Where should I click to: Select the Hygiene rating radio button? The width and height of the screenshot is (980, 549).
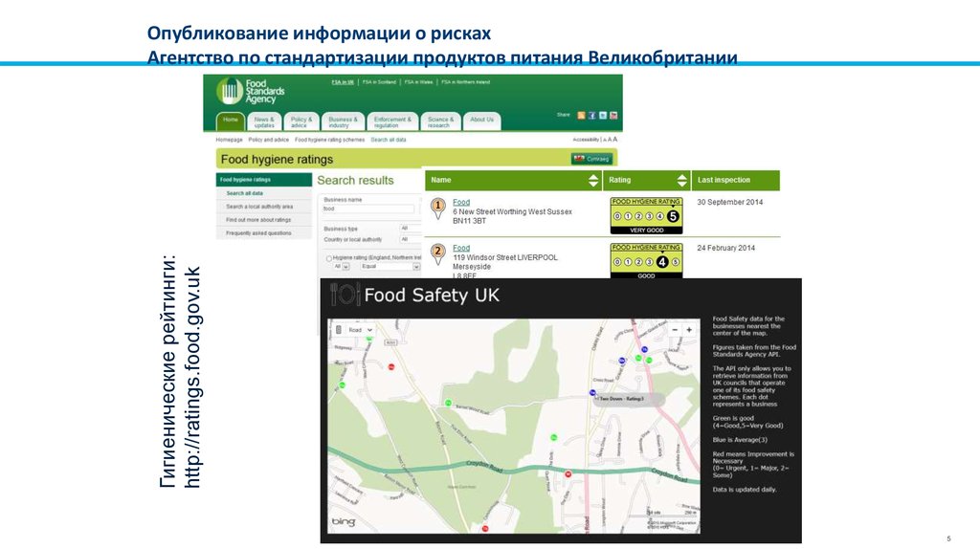(x=329, y=258)
